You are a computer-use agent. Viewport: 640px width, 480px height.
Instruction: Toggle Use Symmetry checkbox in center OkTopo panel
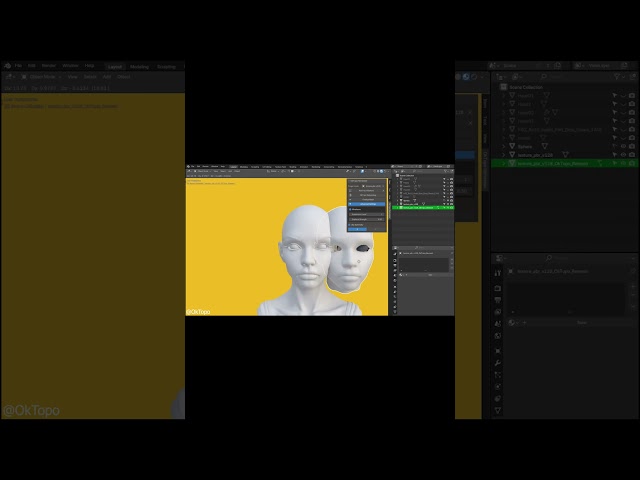pos(350,225)
